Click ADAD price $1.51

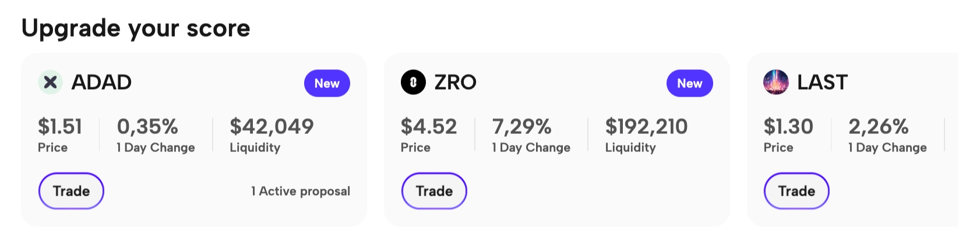point(60,126)
